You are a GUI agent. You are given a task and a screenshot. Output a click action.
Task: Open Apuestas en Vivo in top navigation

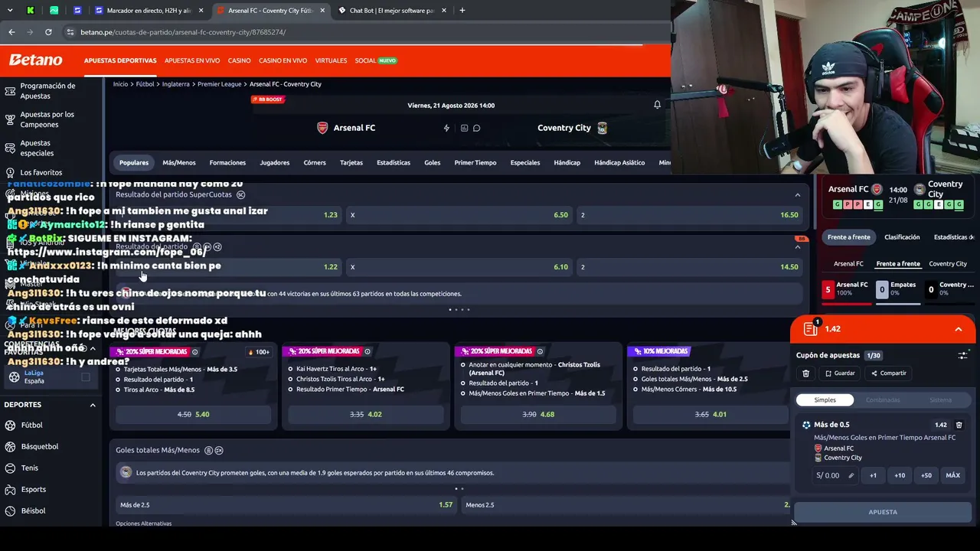[x=192, y=60]
